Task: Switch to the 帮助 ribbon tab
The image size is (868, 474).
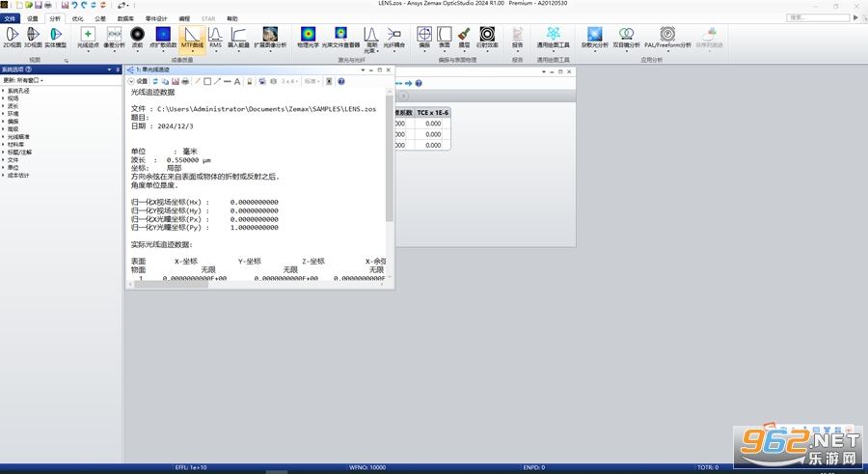Action: click(231, 19)
